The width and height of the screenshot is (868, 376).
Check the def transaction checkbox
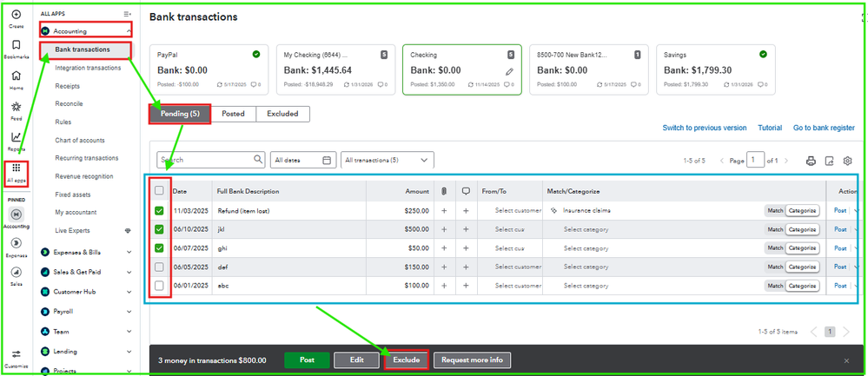tap(159, 267)
